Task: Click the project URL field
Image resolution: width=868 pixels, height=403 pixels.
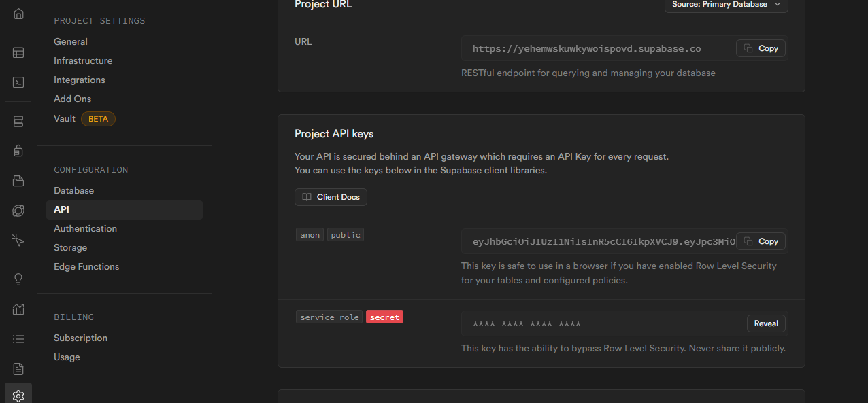Action: (624, 48)
